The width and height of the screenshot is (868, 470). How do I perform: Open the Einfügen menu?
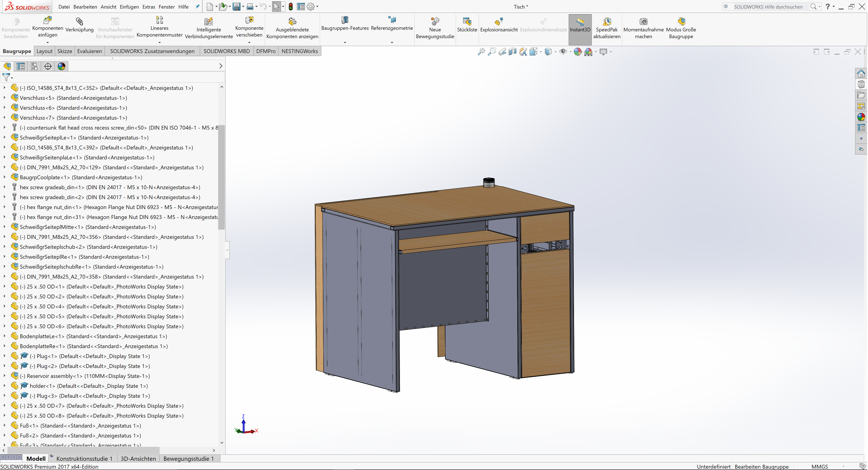(x=129, y=7)
